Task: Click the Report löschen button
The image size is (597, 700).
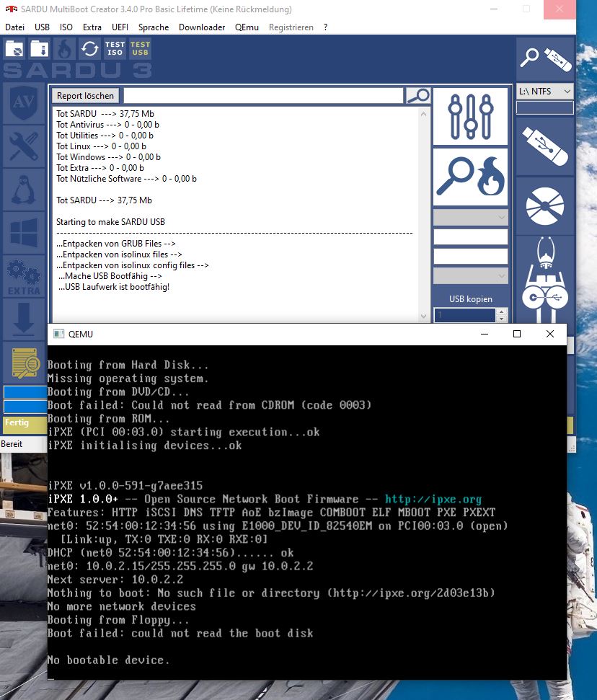Action: pyautogui.click(x=85, y=96)
